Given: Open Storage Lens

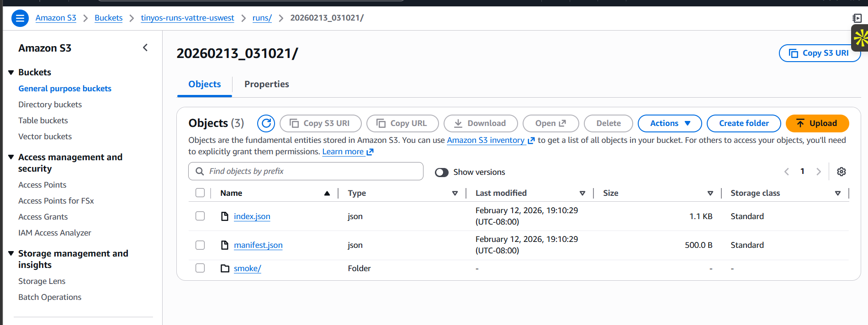Looking at the screenshot, I should [42, 281].
